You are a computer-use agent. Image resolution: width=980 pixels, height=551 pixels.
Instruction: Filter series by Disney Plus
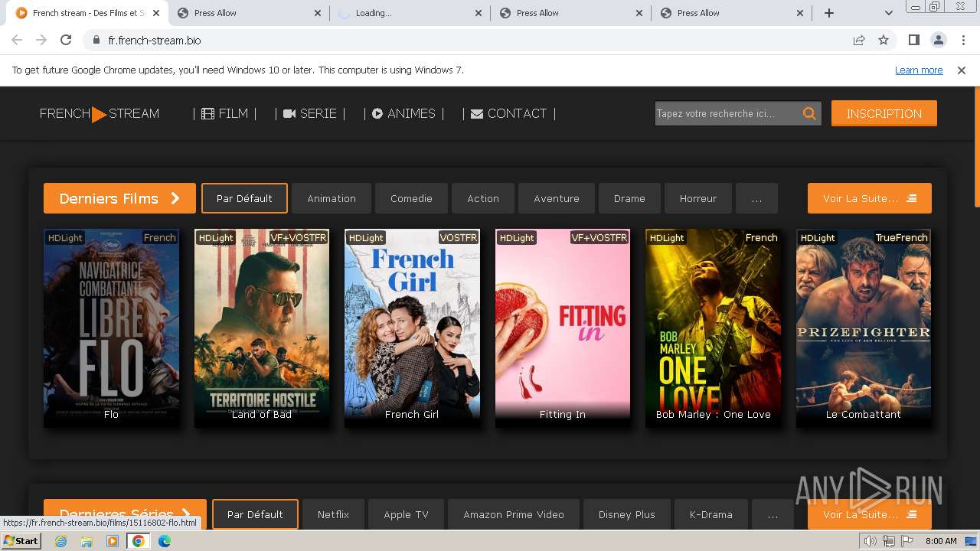(627, 514)
